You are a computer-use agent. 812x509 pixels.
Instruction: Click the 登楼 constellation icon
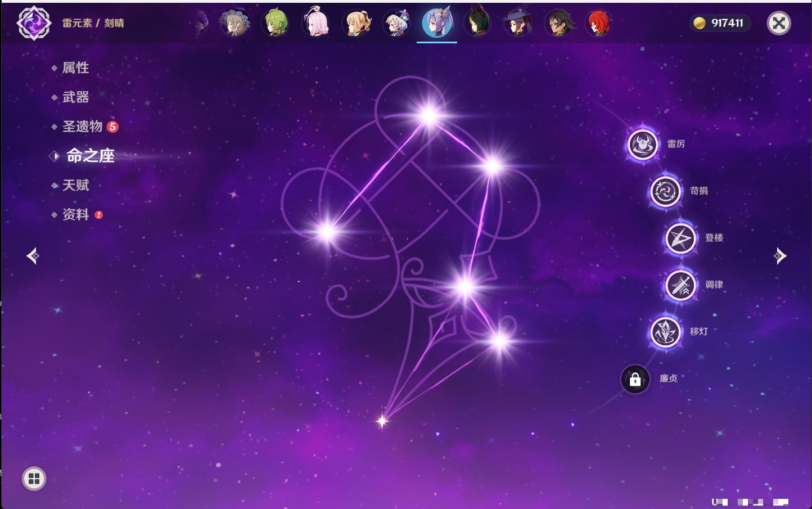click(x=680, y=238)
